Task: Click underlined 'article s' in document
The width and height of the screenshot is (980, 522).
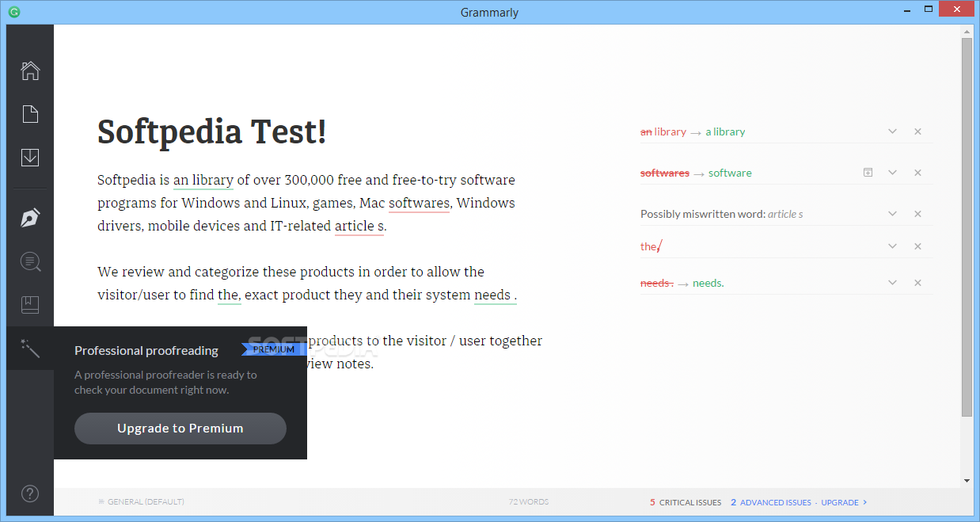Action: point(360,227)
